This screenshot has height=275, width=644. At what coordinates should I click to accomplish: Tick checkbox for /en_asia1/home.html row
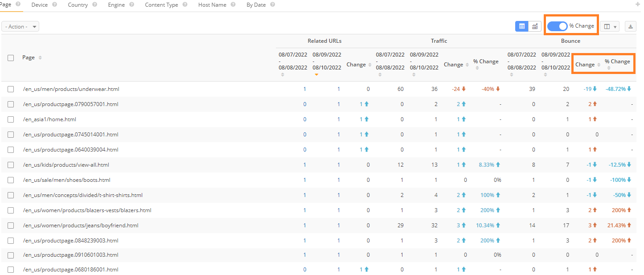pyautogui.click(x=11, y=119)
